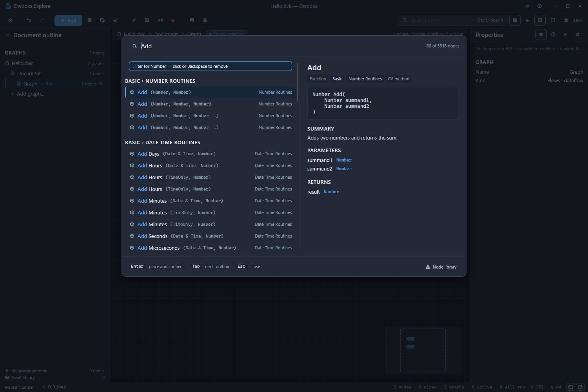
Task: Select the Add Microseconds result row
Action: pos(211,248)
